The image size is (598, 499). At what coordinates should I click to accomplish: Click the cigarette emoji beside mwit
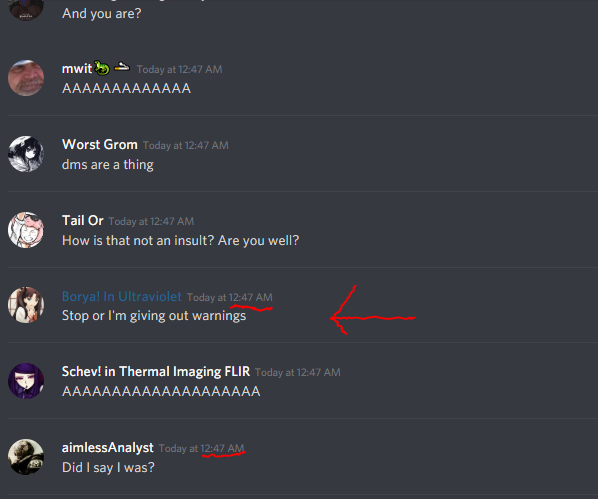click(122, 67)
